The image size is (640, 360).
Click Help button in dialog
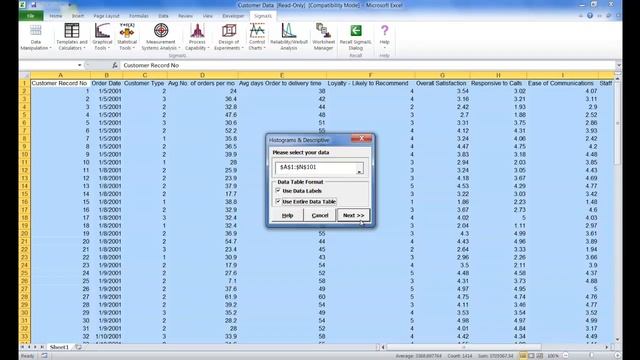(x=287, y=215)
